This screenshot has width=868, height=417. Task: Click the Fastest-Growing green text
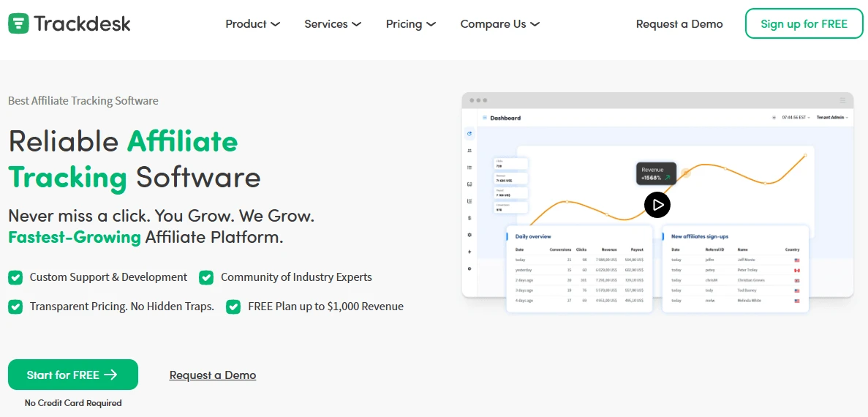click(x=74, y=237)
